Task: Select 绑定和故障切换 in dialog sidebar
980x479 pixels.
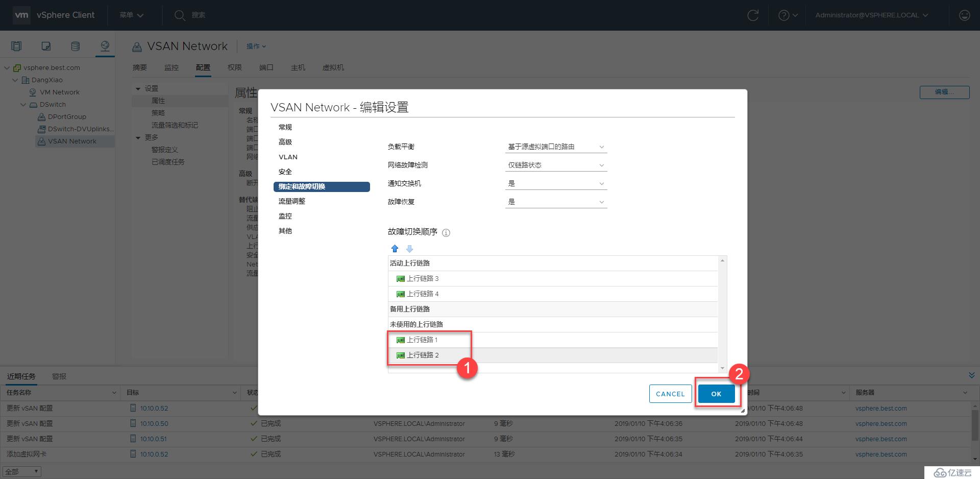Action: 322,186
